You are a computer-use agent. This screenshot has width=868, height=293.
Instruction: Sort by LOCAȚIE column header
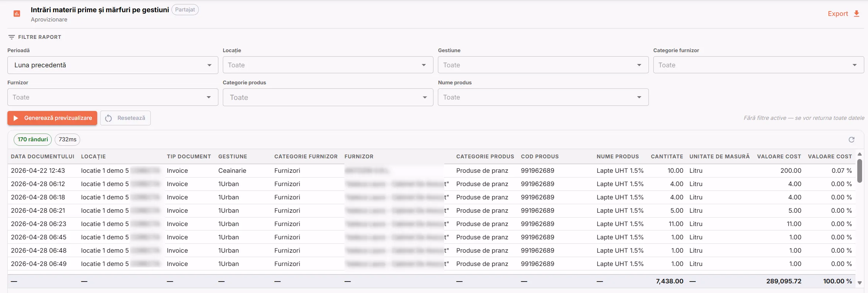(x=93, y=156)
